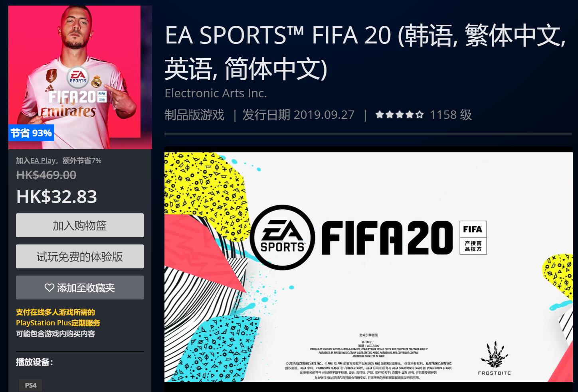Click the FIFA 20 promotional banner image
The width and height of the screenshot is (578, 392).
tap(368, 267)
